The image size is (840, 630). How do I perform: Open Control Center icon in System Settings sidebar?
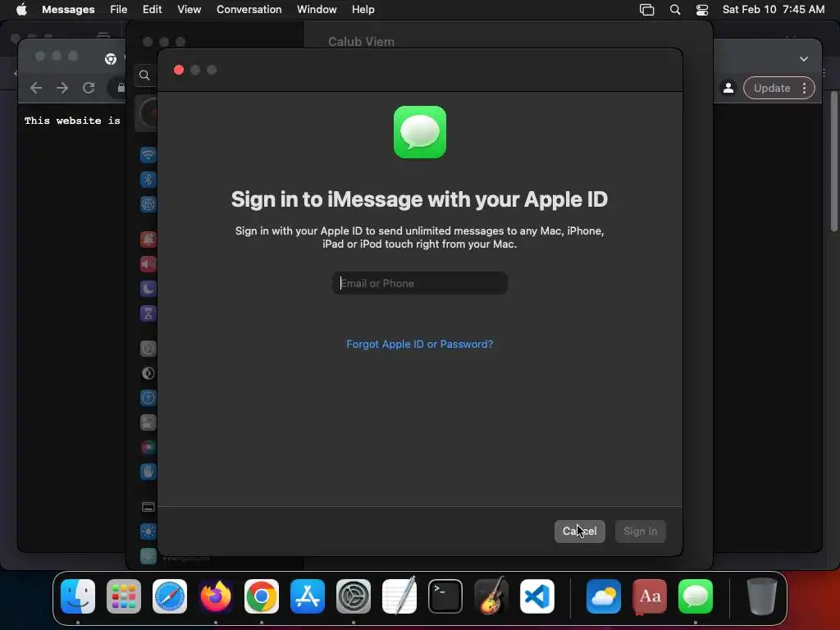pos(148,422)
